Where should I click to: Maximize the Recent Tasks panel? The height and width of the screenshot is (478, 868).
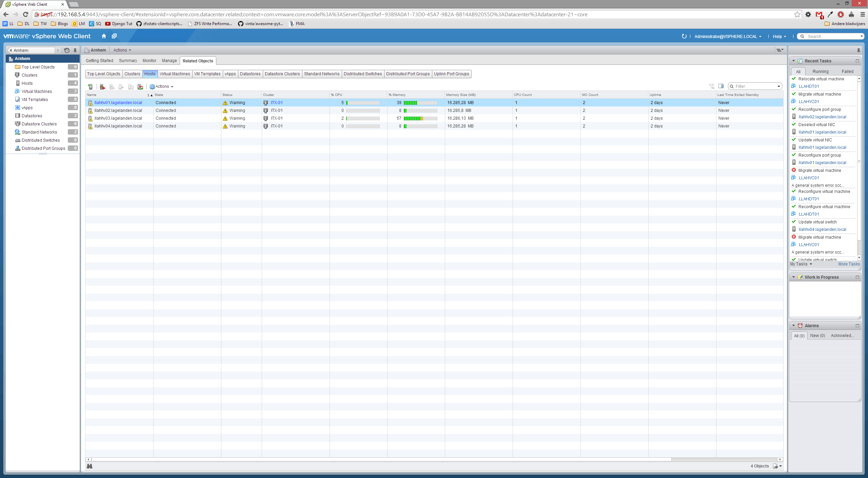click(x=857, y=61)
